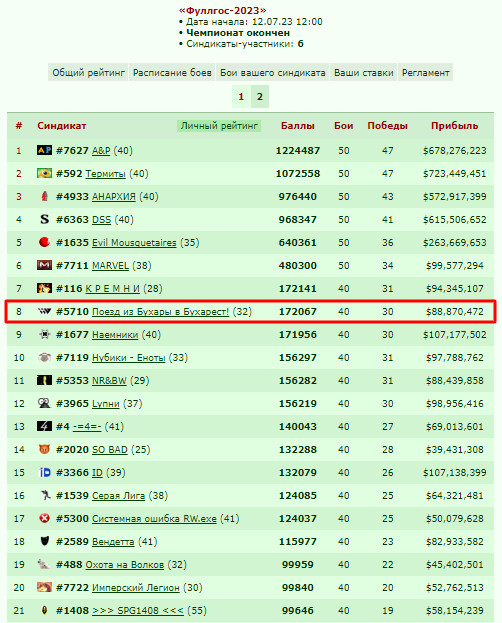
Task: Open the Наемники syndicate link
Action: tap(115, 335)
